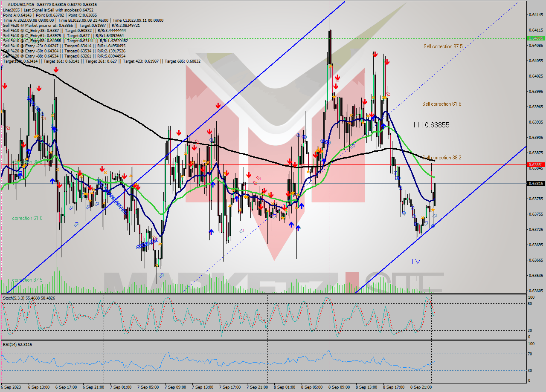This screenshot has height=392, width=546.
Task: Click the Sell %10 @ Entry -23: 0.64247 line
Action: pos(64,46)
